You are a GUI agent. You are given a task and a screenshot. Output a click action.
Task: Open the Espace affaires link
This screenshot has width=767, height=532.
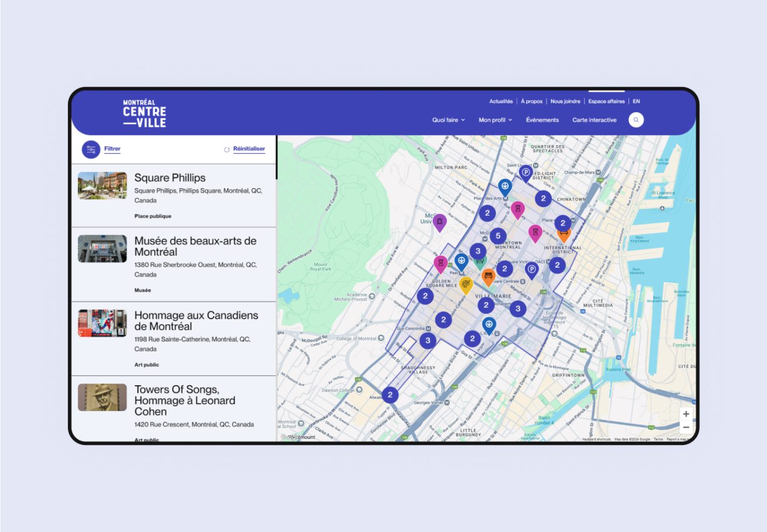pos(606,101)
